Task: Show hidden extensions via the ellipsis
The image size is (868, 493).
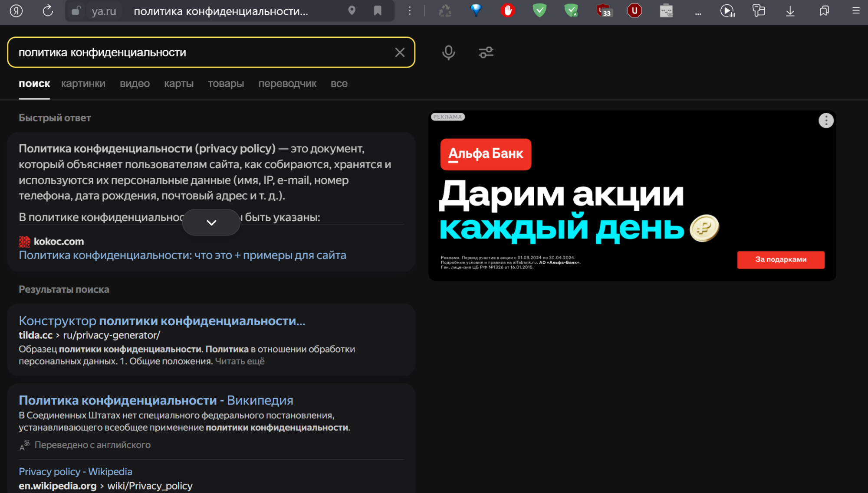Action: 698,13
